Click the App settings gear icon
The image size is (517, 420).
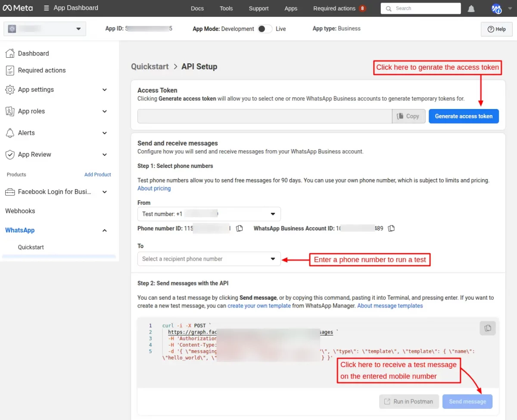coord(9,90)
